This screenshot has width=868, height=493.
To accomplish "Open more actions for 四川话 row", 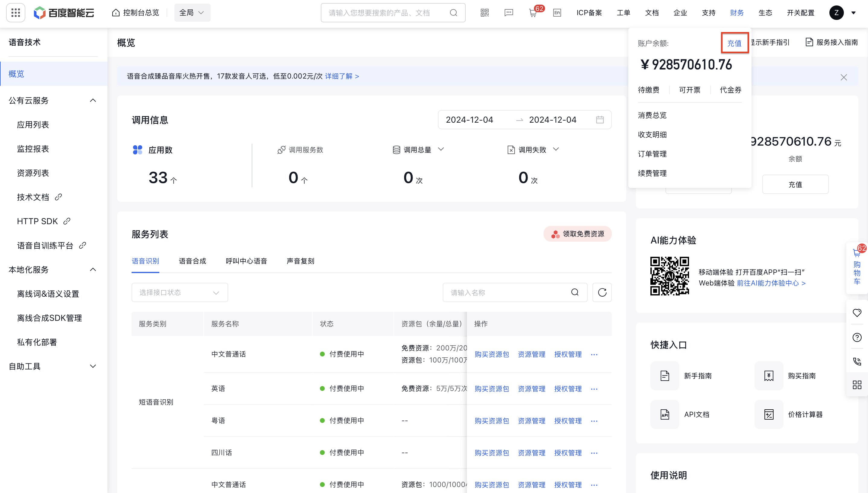I will (x=594, y=453).
